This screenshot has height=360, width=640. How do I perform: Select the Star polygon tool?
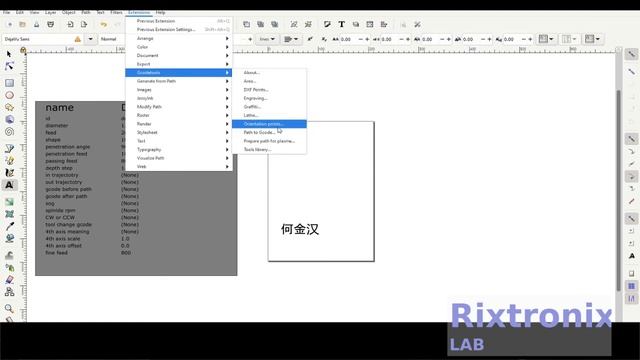point(9,107)
